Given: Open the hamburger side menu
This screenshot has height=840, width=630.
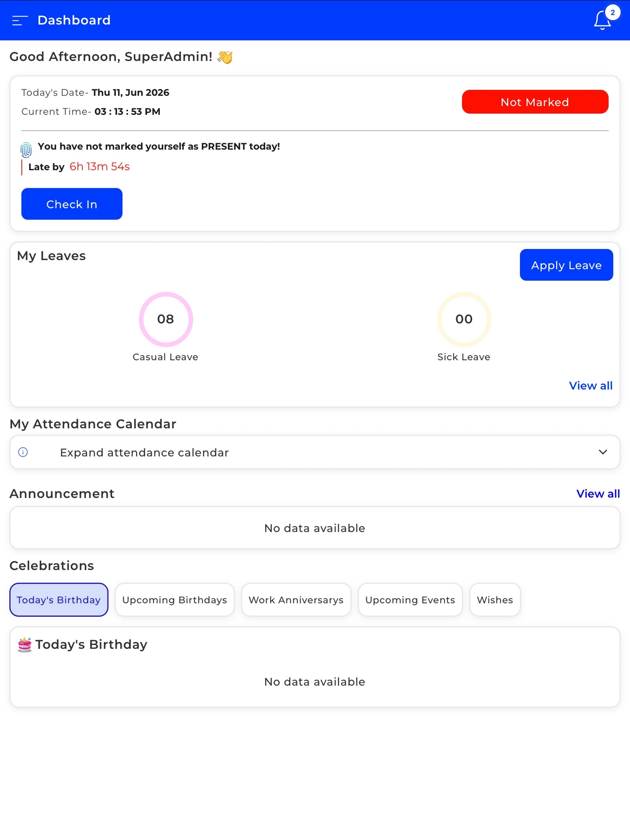Looking at the screenshot, I should [x=20, y=20].
